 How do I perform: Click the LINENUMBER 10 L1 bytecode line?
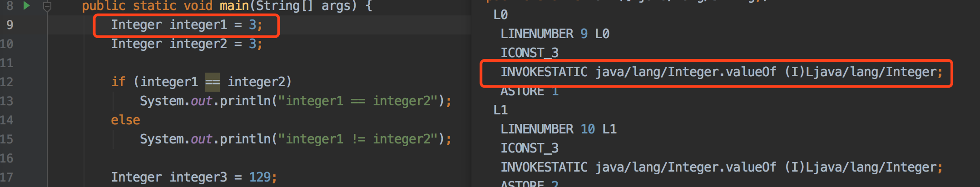click(558, 129)
